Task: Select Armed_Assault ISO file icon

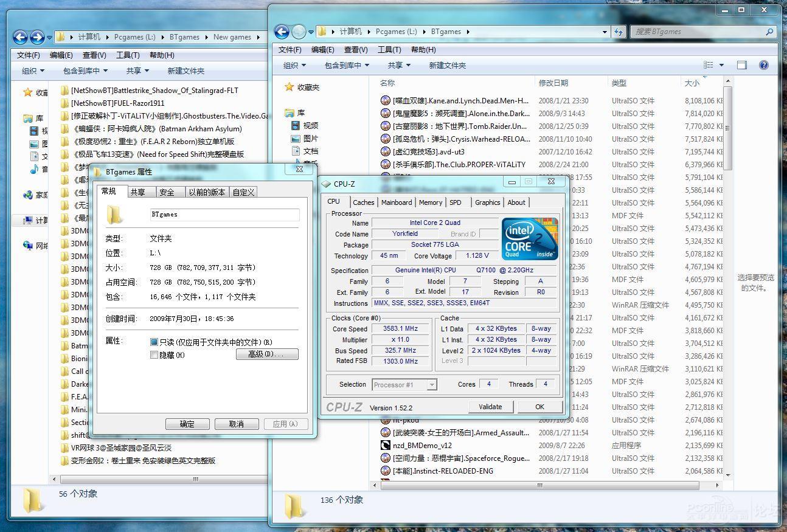Action: click(385, 432)
